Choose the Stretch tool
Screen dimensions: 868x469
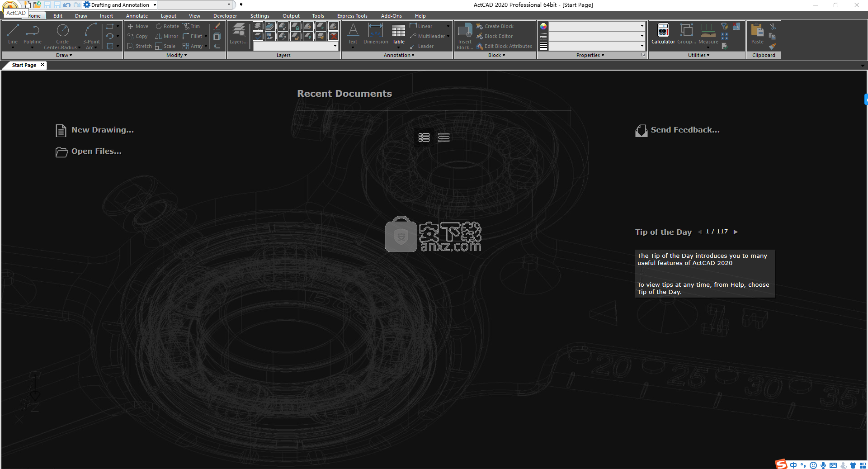point(139,46)
